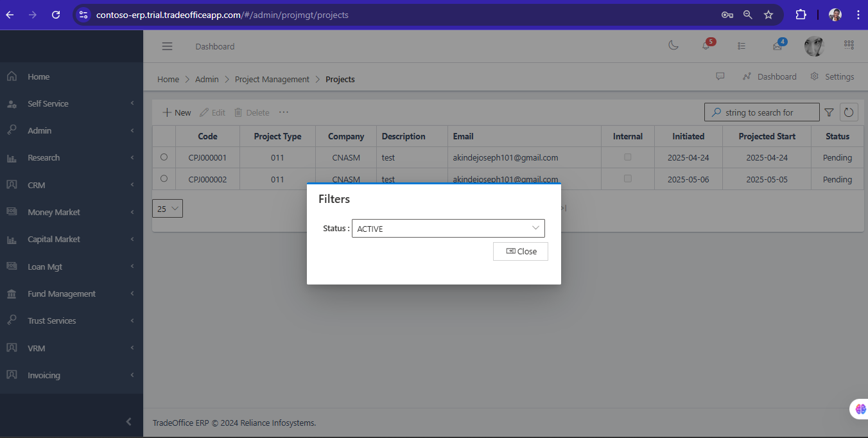Screen dimensions: 868x438
Task: Open the page size 25 dropdown
Action: tap(168, 209)
